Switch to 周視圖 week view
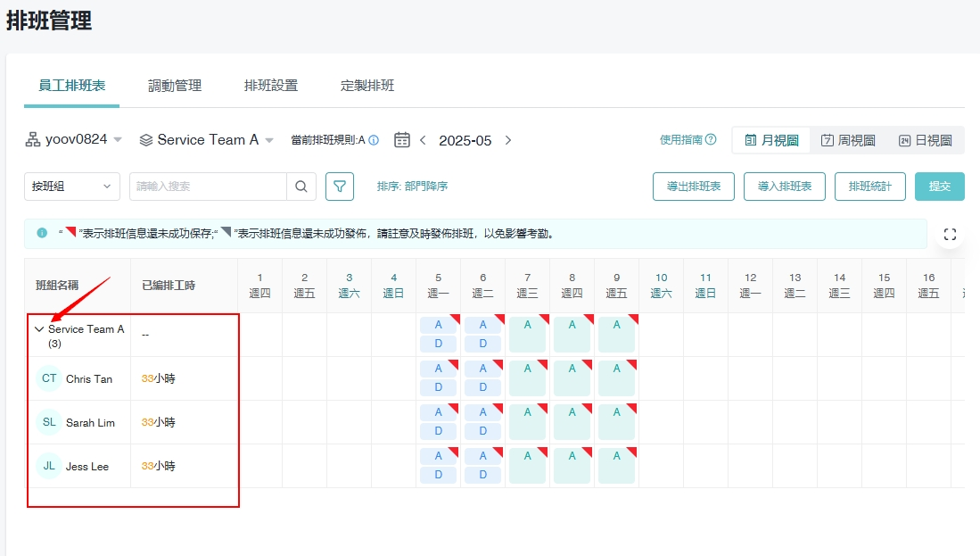Image resolution: width=980 pixels, height=556 pixels. pos(848,140)
